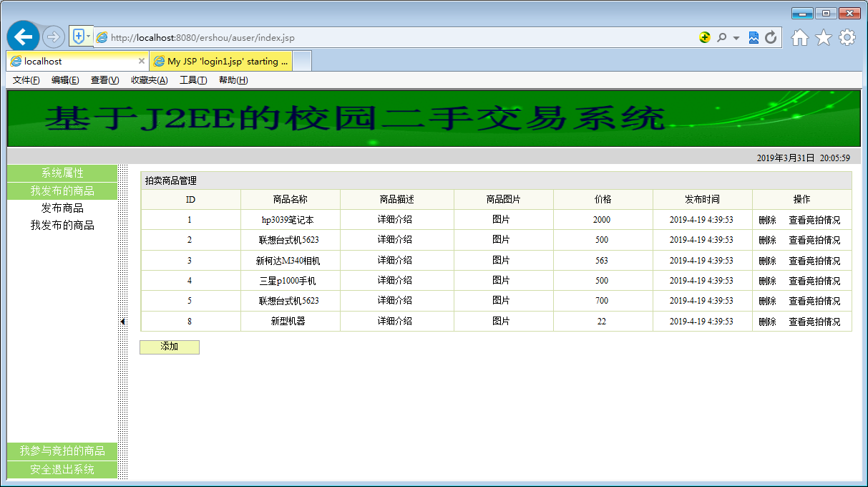Screen dimensions: 868x487
Task: View 查看竞拍情况 for 新型机器
Action: [814, 322]
